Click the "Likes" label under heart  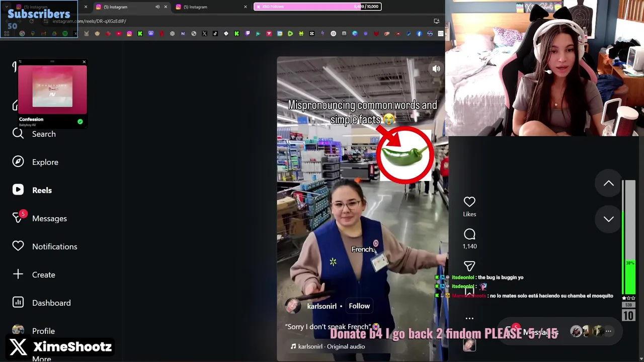469,214
